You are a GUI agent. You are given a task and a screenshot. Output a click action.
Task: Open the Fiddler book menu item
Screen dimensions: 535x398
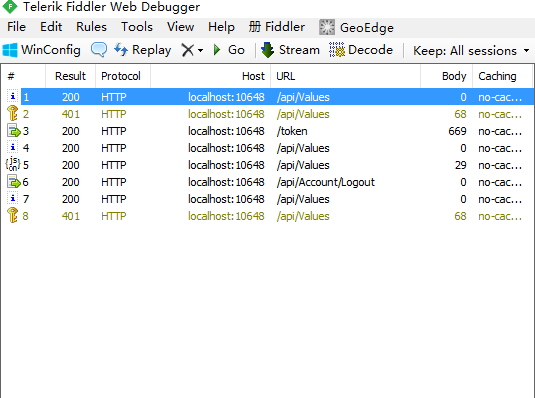click(277, 27)
